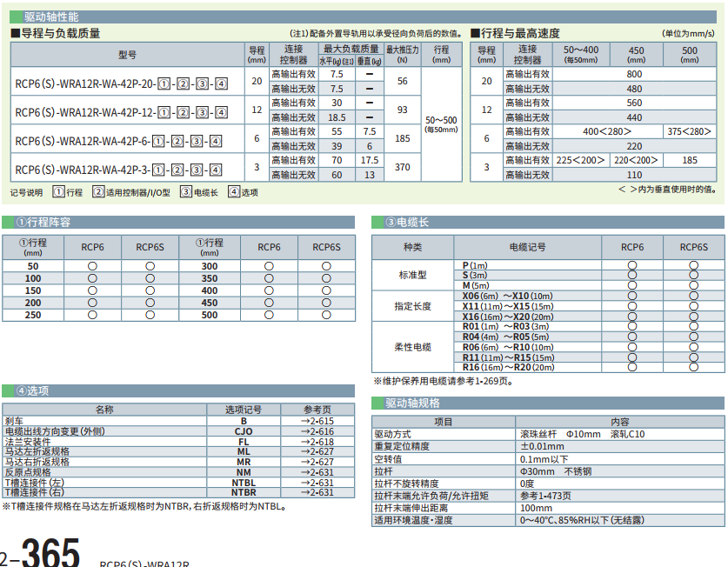Viewport: 728px width, 567px height.
Task: Click option code NTBR
Action: coord(244,492)
